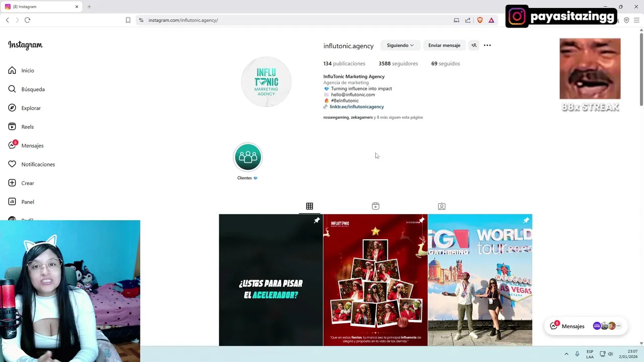Click the browser forward arrow
The image size is (644, 362).
click(17, 20)
